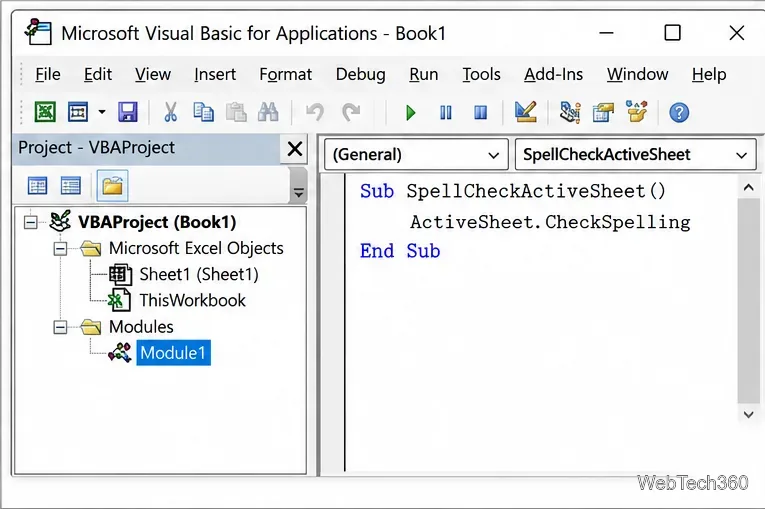
Task: Switch to Excel with View Microsoft Excel icon
Action: point(45,112)
